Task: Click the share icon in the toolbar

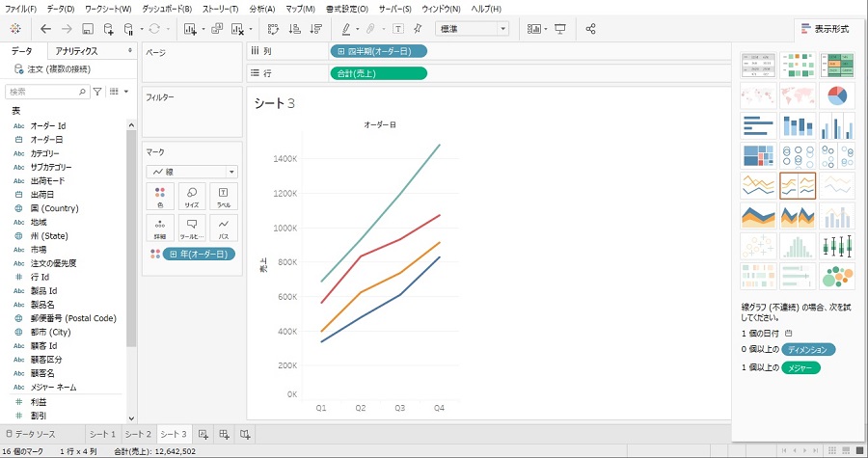Action: pos(590,29)
